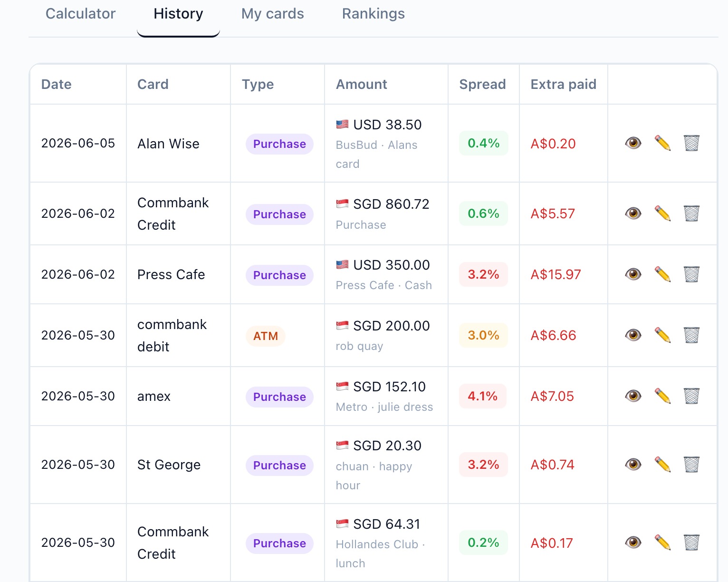View details of the Alan Wise transaction
This screenshot has height=582, width=728.
coord(633,143)
